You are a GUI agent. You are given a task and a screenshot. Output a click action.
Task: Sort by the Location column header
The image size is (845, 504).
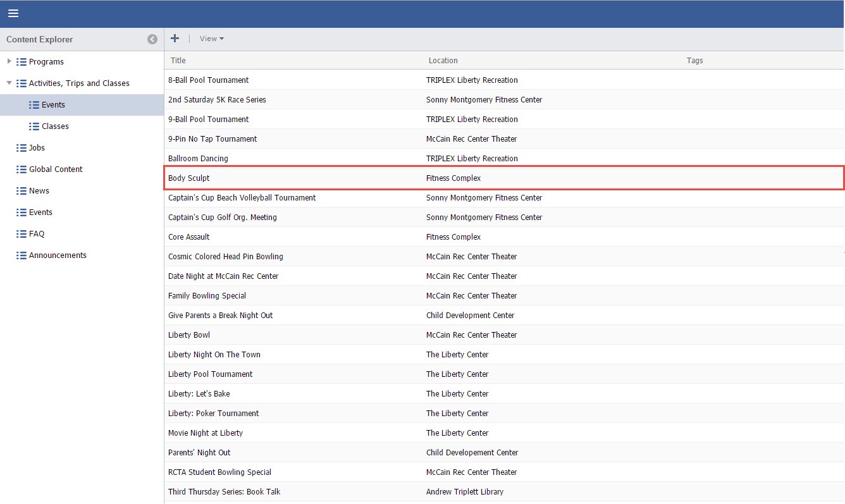(443, 61)
